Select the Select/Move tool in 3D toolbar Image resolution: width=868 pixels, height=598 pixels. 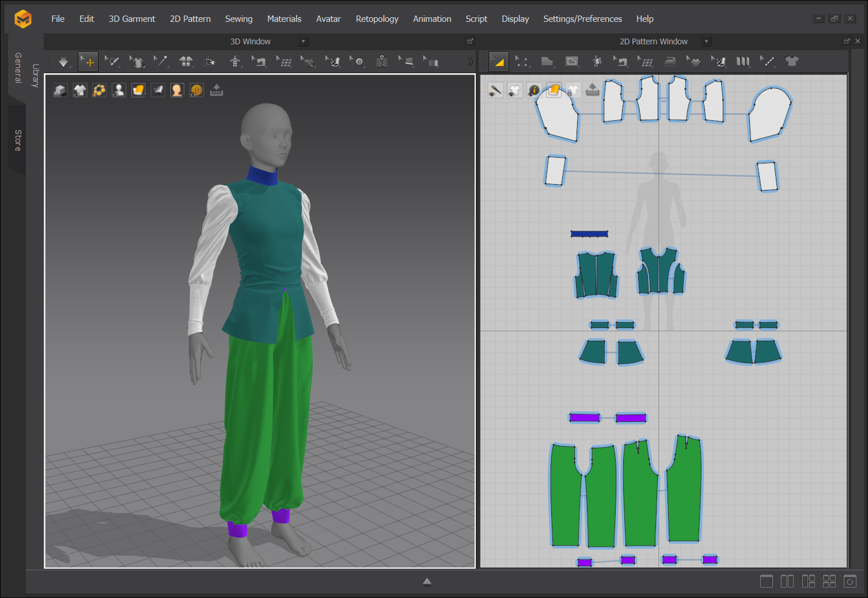click(x=88, y=62)
